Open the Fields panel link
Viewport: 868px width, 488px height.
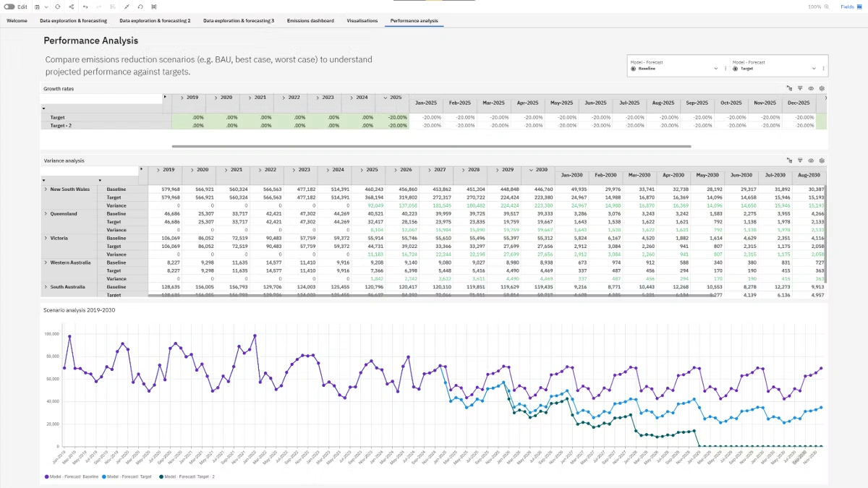(847, 7)
